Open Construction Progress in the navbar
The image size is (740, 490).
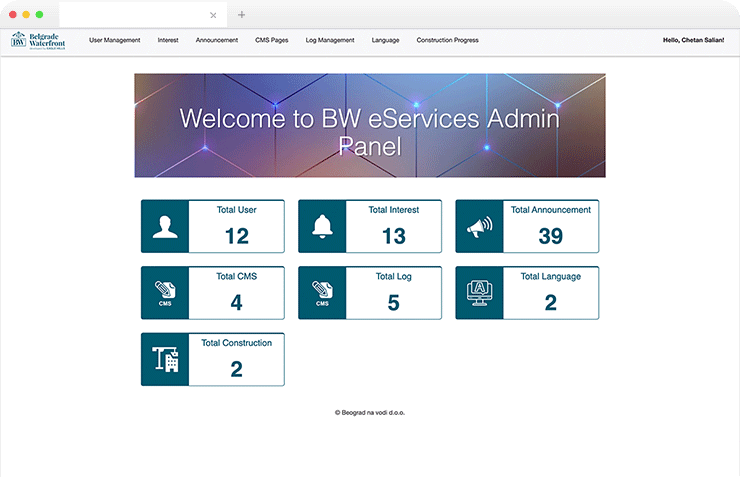(447, 40)
